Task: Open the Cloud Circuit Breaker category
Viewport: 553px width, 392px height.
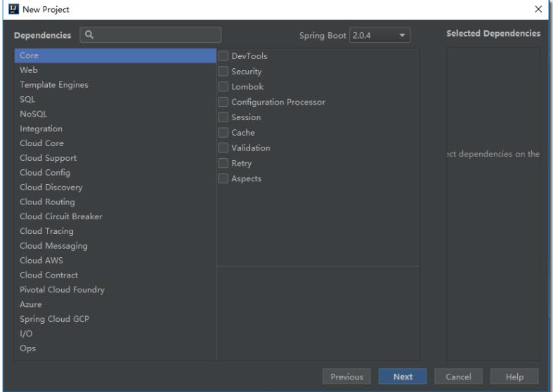Action: point(115,216)
